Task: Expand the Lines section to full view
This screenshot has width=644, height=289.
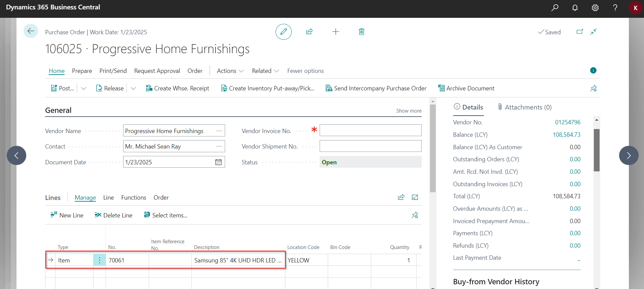Action: (x=415, y=197)
